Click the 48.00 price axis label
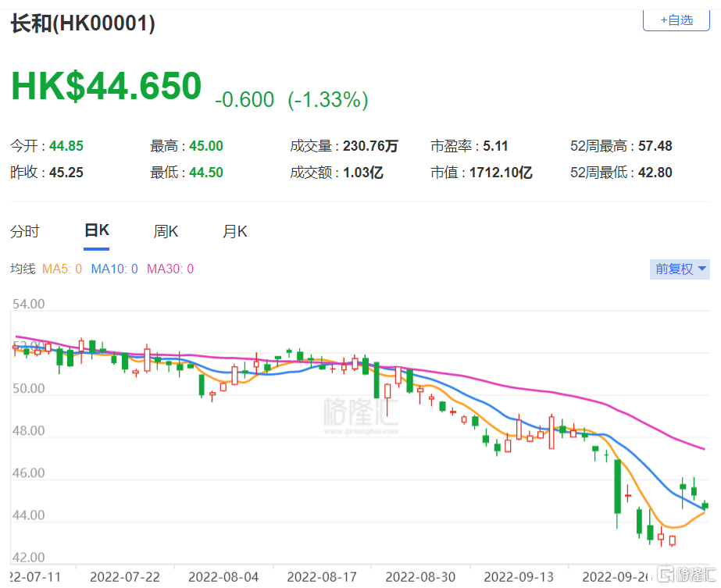This screenshot has height=588, width=721. [28, 431]
